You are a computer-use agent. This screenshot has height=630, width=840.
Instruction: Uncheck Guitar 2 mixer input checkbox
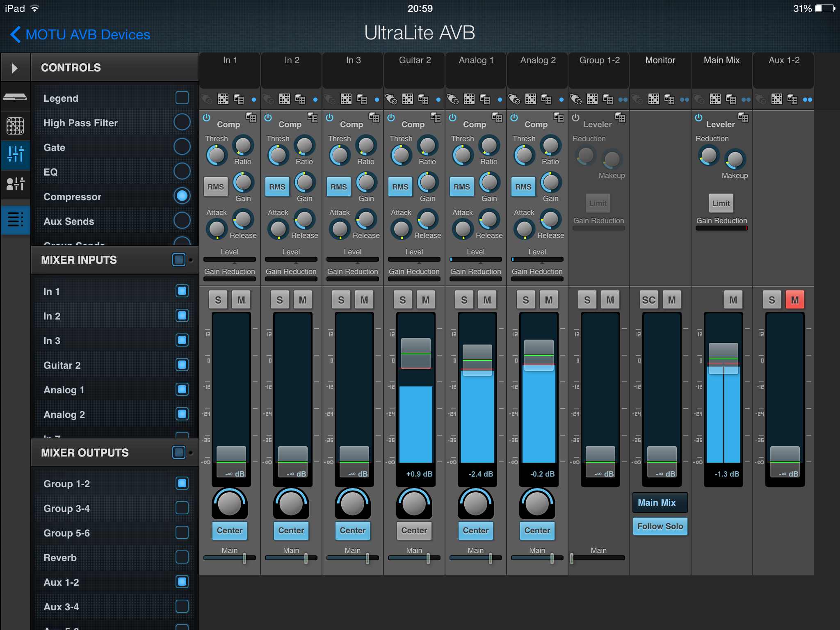click(x=182, y=365)
